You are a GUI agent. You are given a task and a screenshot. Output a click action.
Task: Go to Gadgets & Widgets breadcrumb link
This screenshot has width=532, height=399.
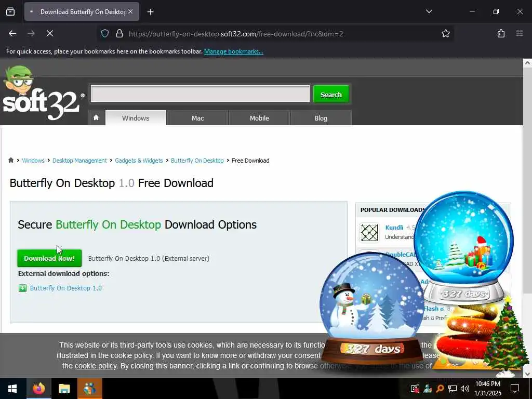(x=139, y=161)
